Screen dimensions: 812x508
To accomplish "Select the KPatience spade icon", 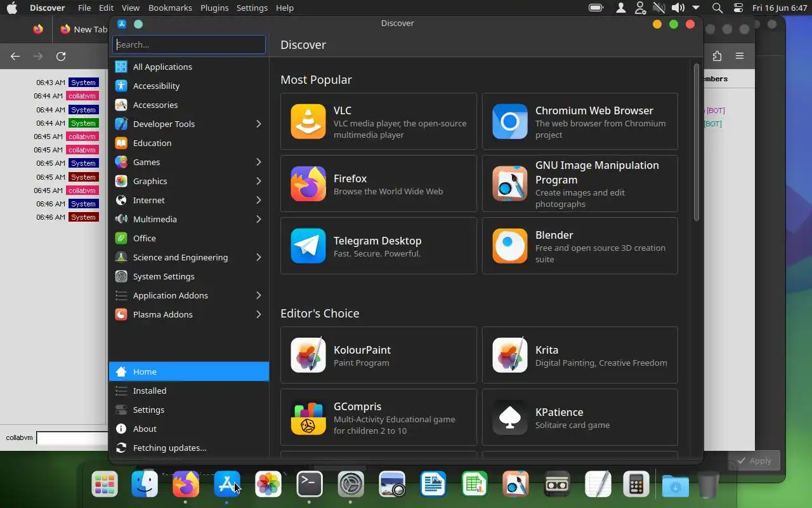I will pyautogui.click(x=510, y=417).
